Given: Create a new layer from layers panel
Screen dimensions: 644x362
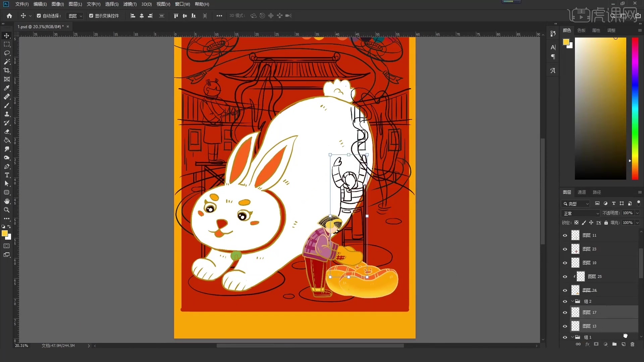Looking at the screenshot, I should [624, 344].
